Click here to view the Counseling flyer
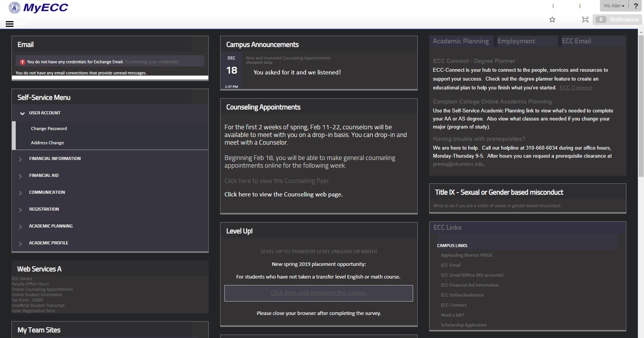The height and width of the screenshot is (338, 644). pyautogui.click(x=277, y=181)
